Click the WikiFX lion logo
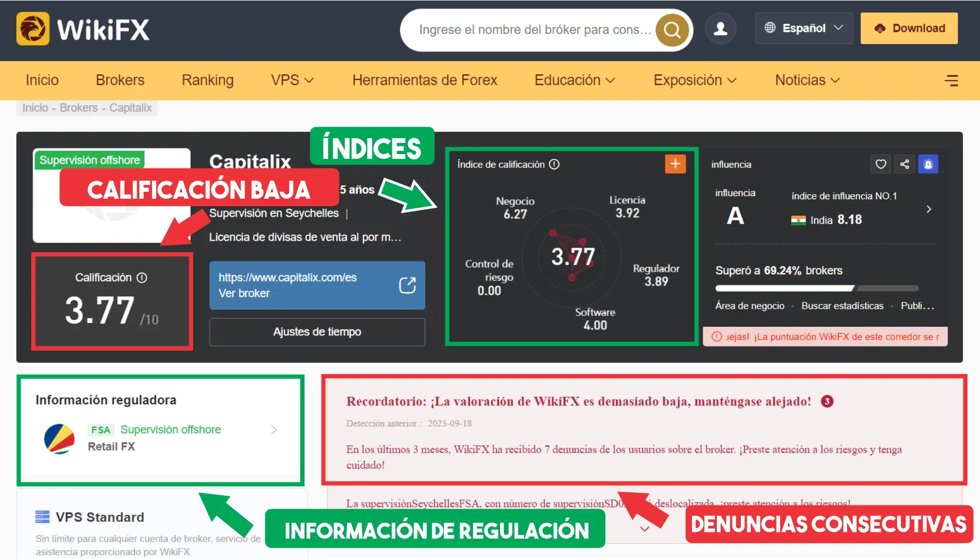 point(33,29)
